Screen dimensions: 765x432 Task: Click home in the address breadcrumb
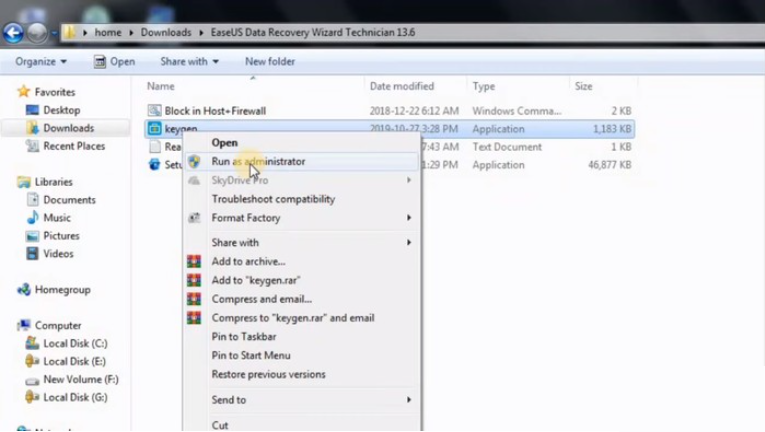tap(108, 33)
